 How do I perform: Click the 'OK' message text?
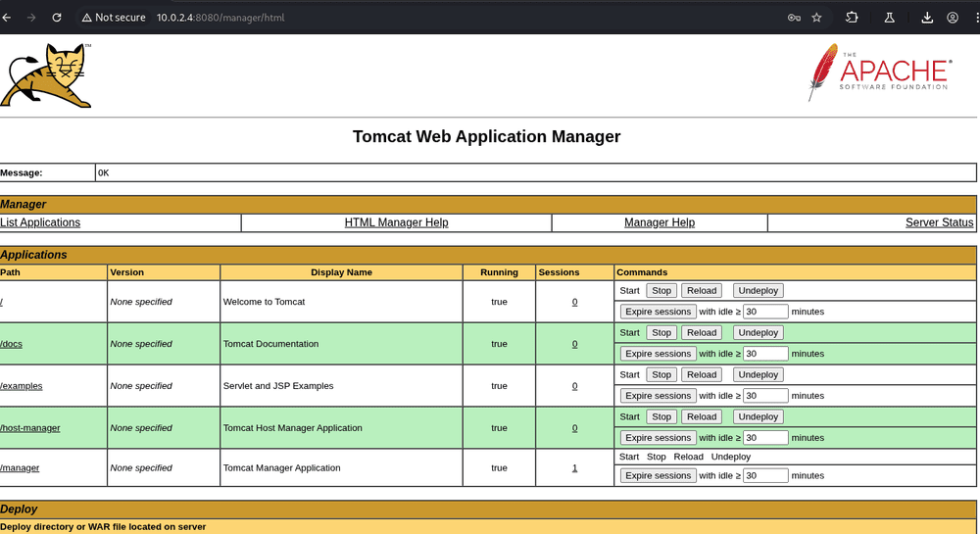click(x=103, y=173)
